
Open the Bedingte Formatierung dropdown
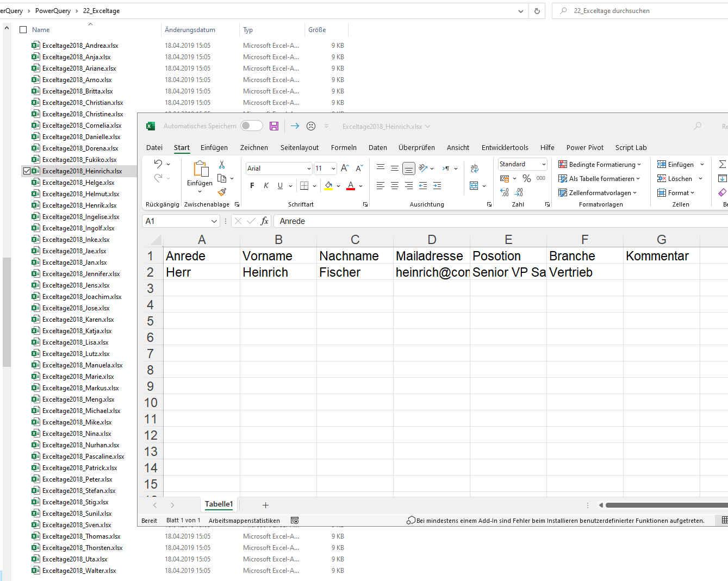[600, 165]
